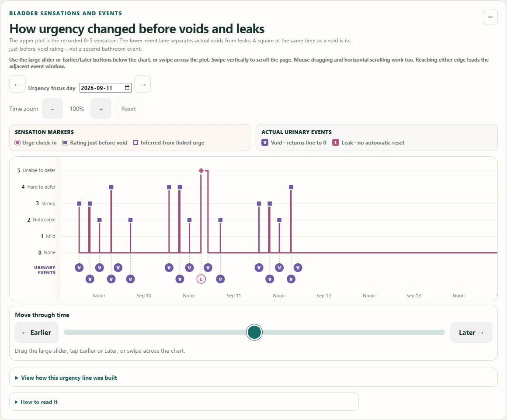Collapse the panel with the minus button
The image size is (507, 420).
pos(490,17)
